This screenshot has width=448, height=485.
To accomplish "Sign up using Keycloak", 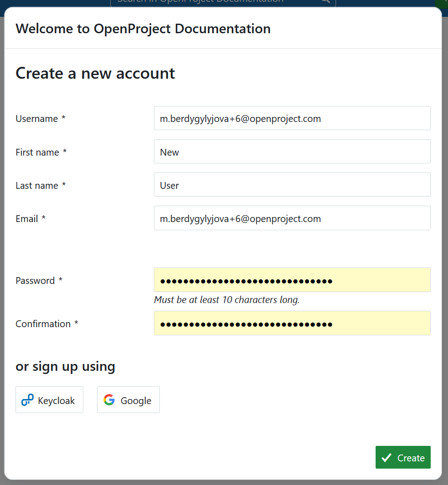I will pos(49,399).
